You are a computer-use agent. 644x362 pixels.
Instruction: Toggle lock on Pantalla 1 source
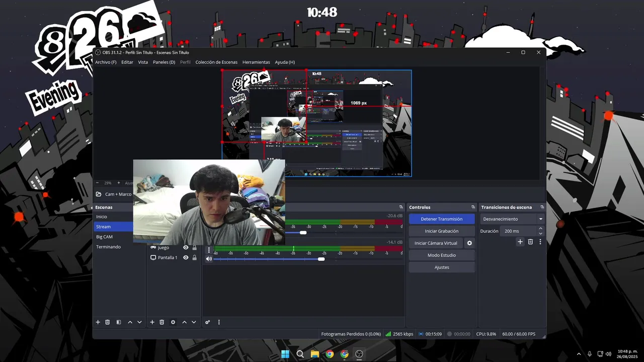click(x=194, y=257)
